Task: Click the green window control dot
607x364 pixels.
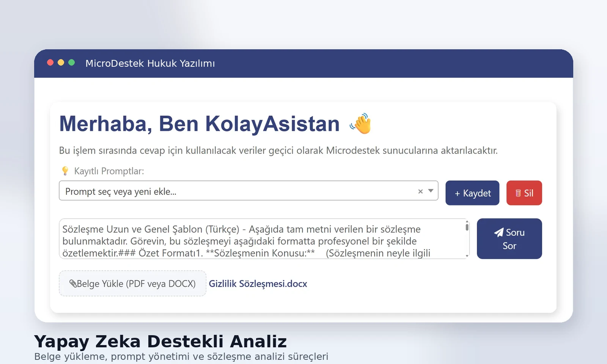Action: tap(71, 63)
